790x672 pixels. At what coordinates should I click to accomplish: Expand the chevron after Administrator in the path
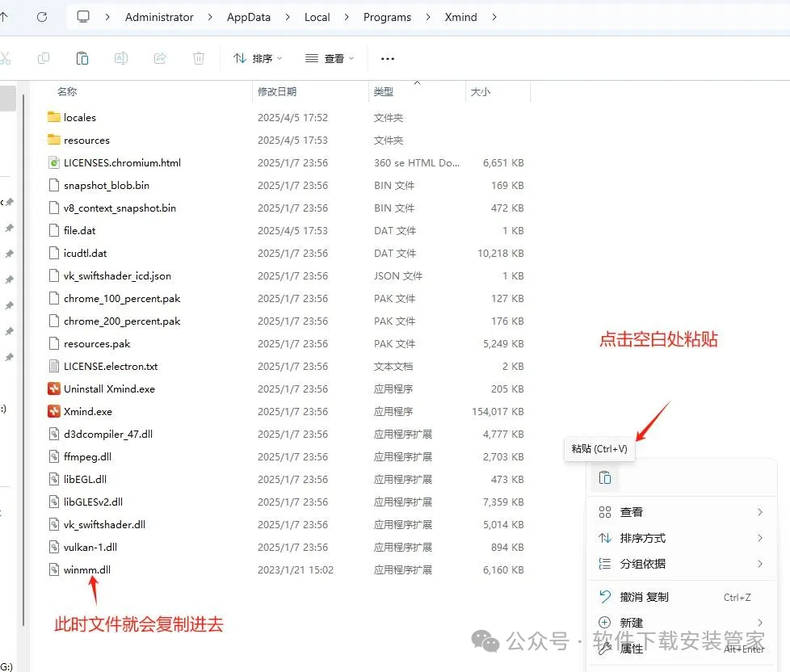[210, 17]
